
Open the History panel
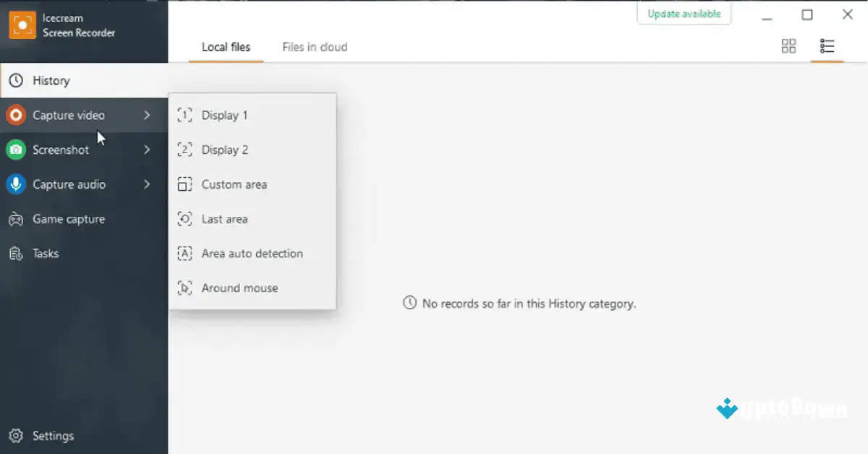[49, 80]
